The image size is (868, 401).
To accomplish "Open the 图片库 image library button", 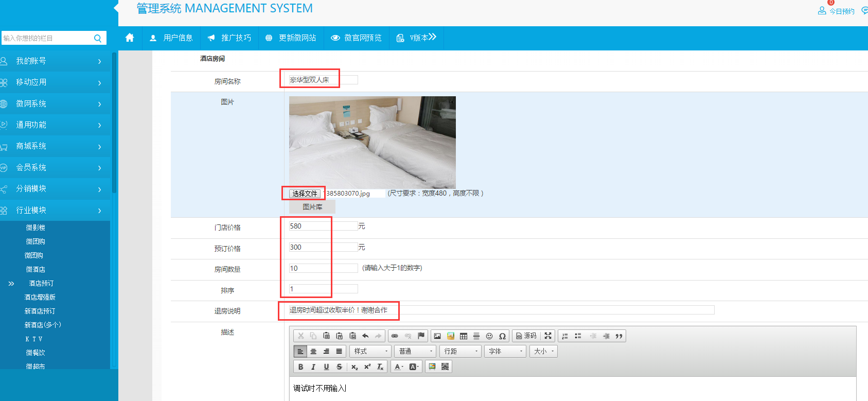I will point(312,207).
